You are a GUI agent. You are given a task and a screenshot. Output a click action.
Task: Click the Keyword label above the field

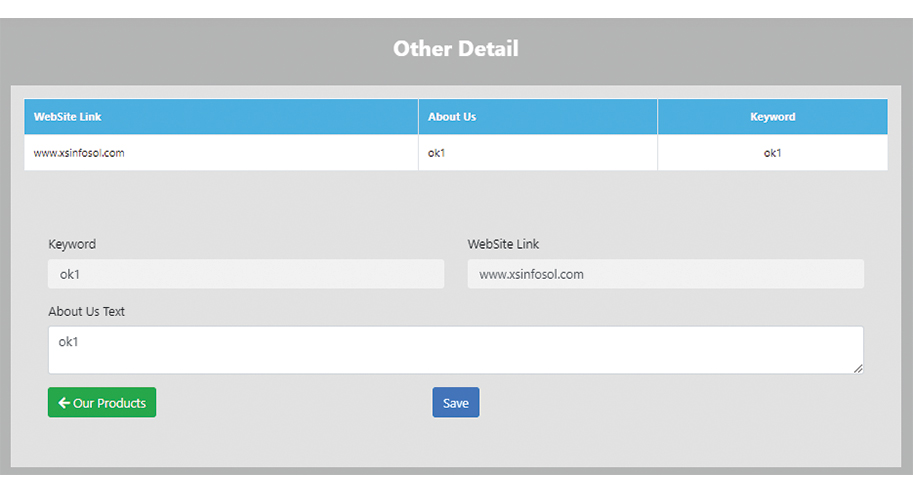(72, 244)
